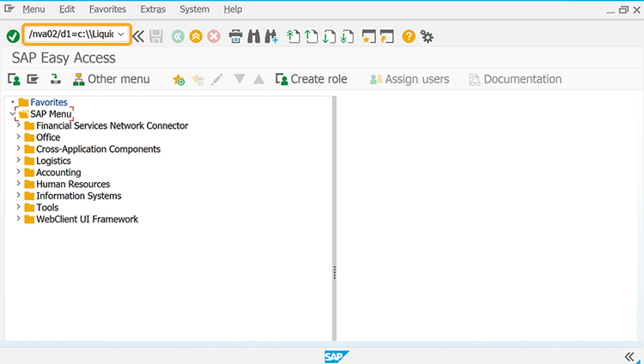644x364 pixels.
Task: Expand Cross-Application Components arrow
Action: click(x=19, y=149)
